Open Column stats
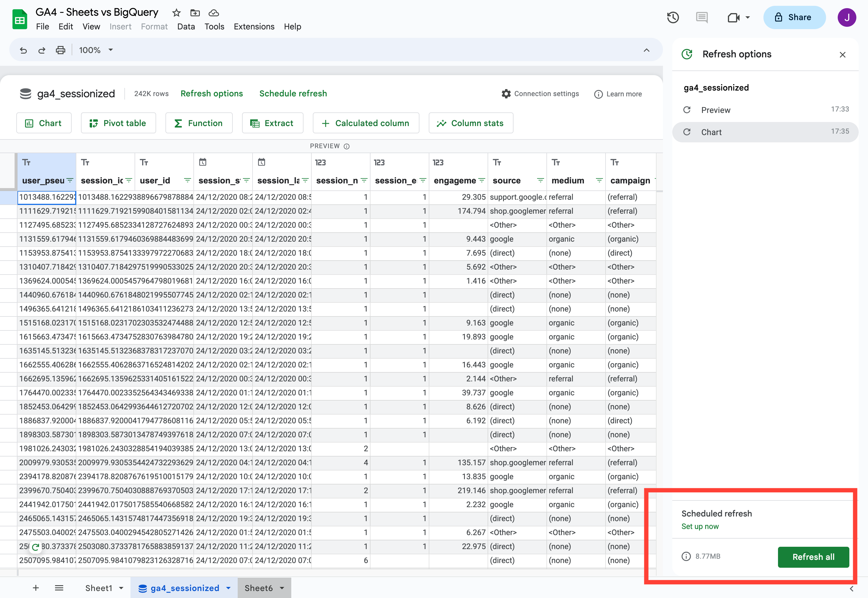Image resolution: width=868 pixels, height=598 pixels. 471,123
